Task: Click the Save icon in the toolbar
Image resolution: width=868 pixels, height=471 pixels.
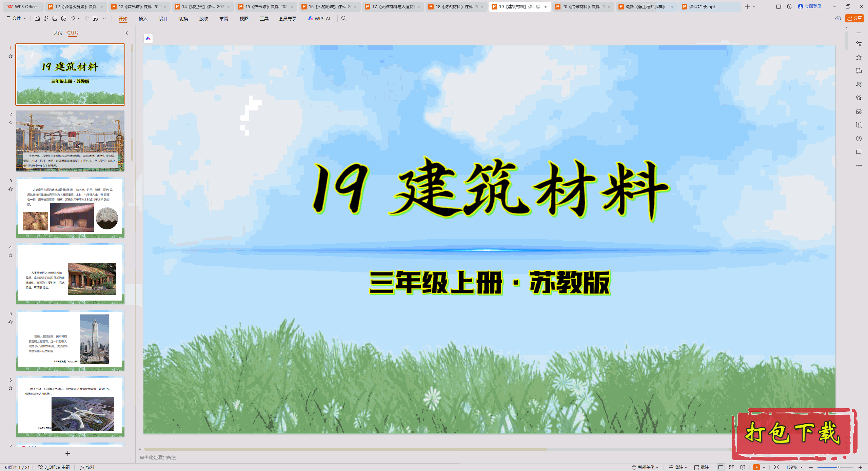Action: tap(37, 19)
